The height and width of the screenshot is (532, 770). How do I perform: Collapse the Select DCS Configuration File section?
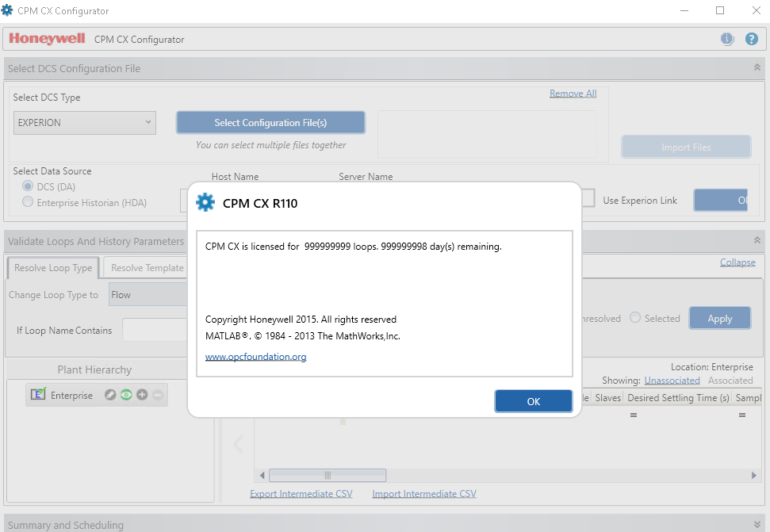(757, 67)
